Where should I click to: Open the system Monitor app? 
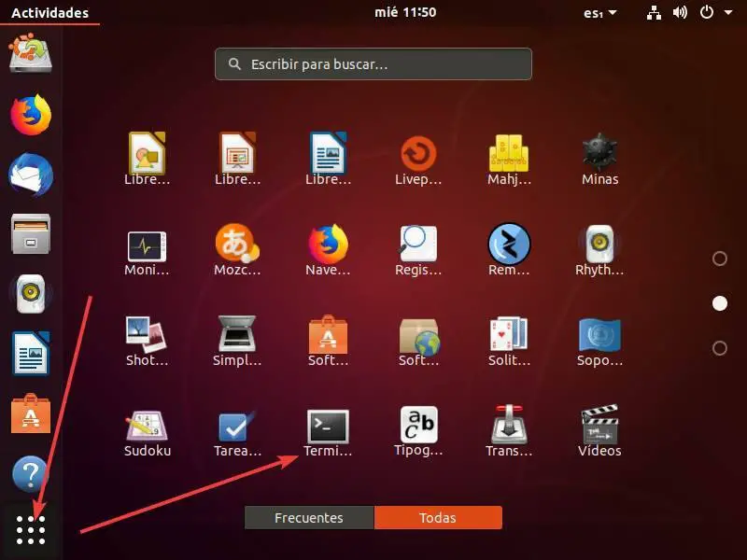[147, 246]
